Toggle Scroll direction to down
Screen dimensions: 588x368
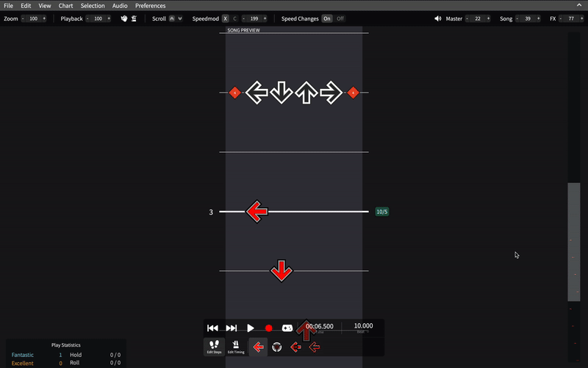coord(180,18)
